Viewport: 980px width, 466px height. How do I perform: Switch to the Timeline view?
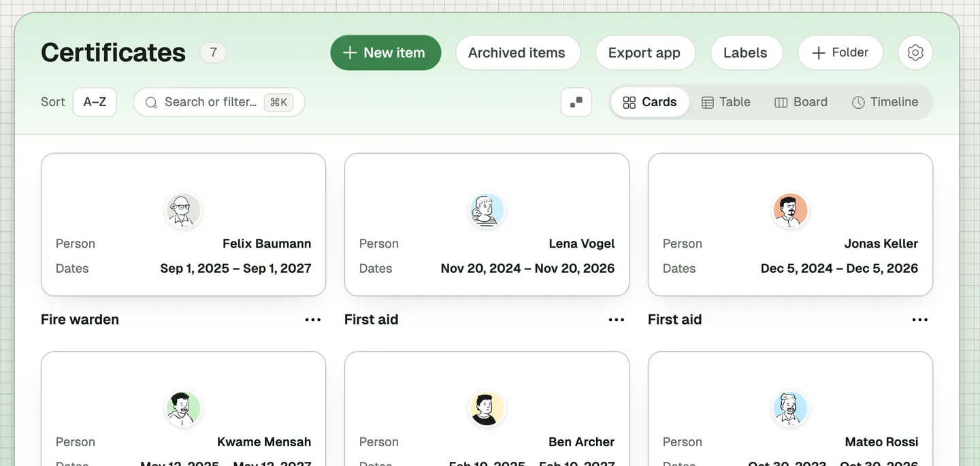[x=885, y=102]
